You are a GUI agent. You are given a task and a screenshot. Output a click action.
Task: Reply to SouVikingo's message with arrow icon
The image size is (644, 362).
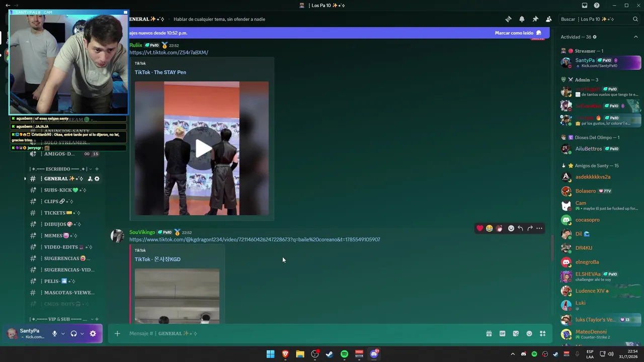point(521,228)
